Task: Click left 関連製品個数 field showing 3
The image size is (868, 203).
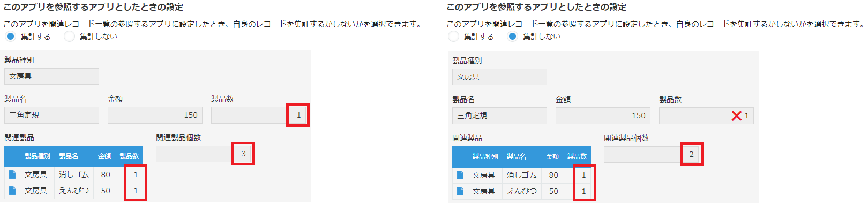Action: click(204, 154)
